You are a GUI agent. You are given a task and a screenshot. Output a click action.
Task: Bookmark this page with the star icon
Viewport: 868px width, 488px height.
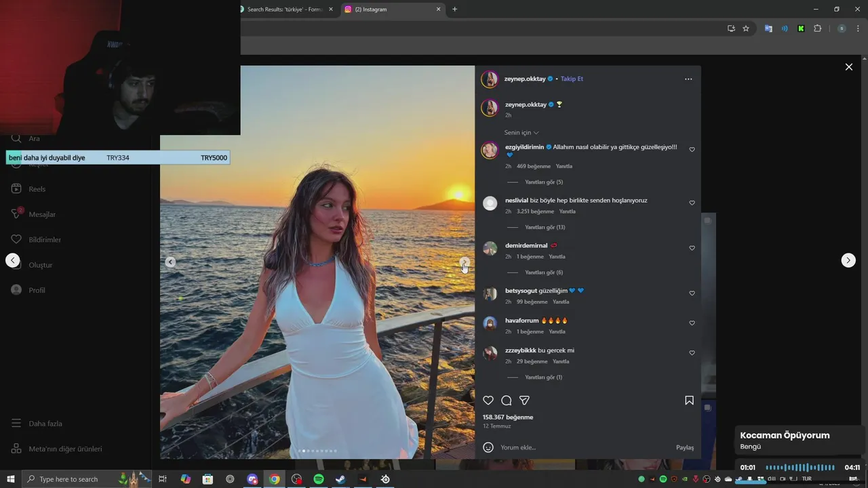[746, 28]
